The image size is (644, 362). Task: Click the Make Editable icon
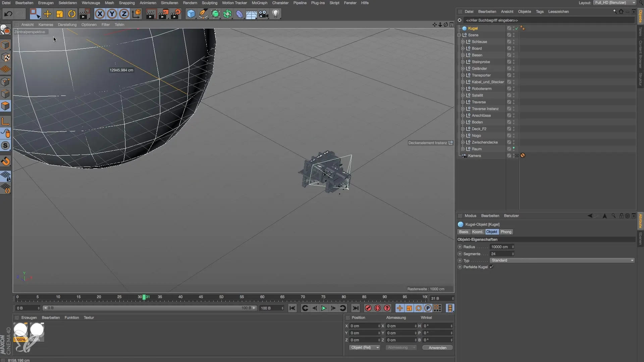point(5,30)
